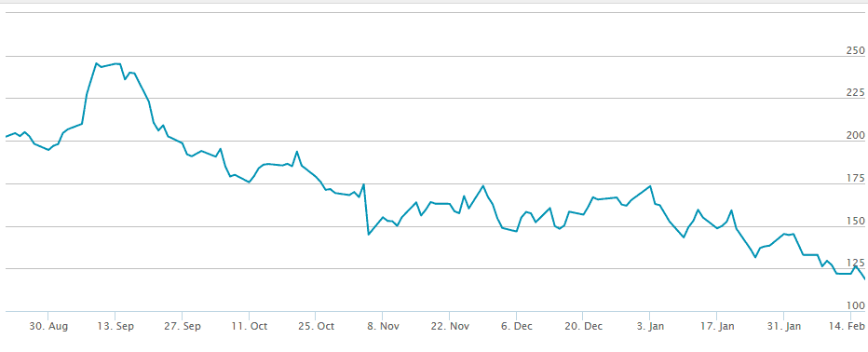Click the 11. Oct date label

(x=249, y=327)
